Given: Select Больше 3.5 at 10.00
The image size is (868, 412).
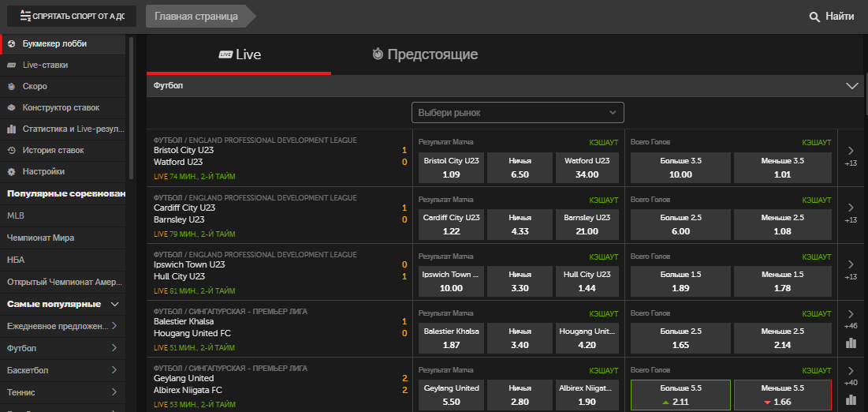Looking at the screenshot, I should pyautogui.click(x=680, y=167).
